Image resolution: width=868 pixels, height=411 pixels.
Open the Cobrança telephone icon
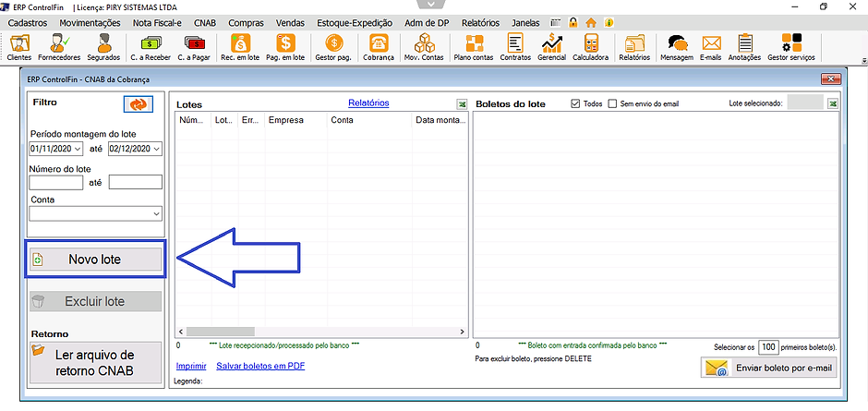click(379, 47)
